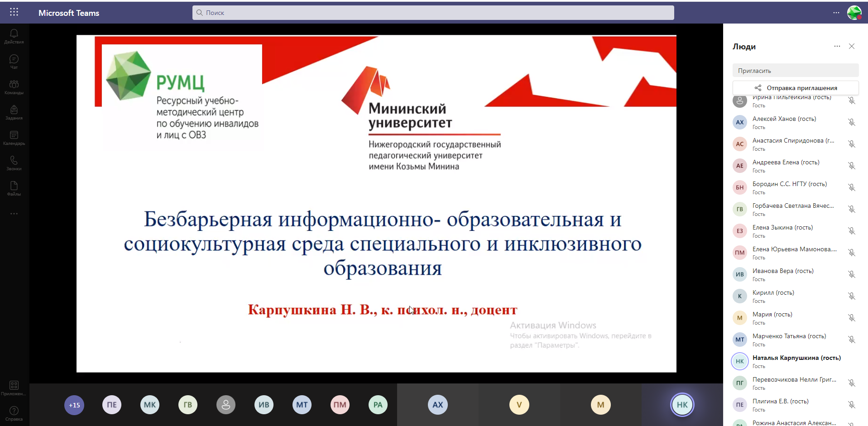Click Отправка приглашения share button
The width and height of the screenshot is (868, 426).
pos(796,88)
